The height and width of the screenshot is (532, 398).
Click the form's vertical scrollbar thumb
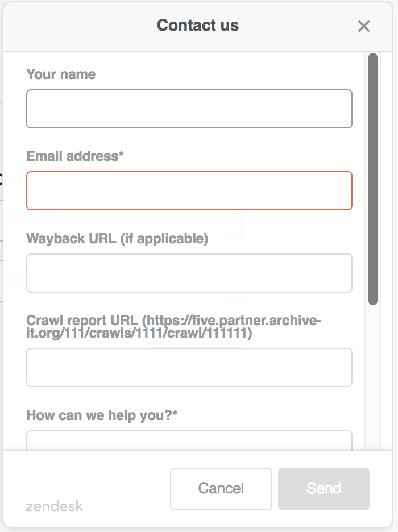point(373,178)
